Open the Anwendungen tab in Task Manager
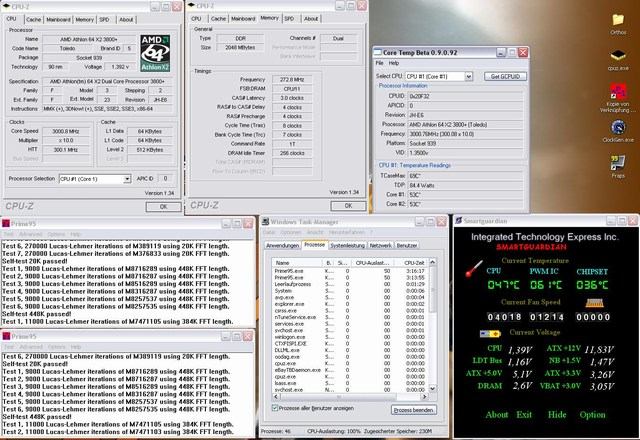Image resolution: width=640 pixels, height=440 pixels. point(282,245)
